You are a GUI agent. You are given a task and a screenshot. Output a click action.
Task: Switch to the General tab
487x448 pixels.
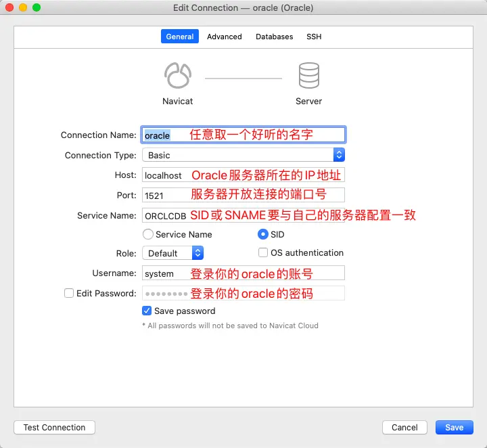pyautogui.click(x=179, y=37)
